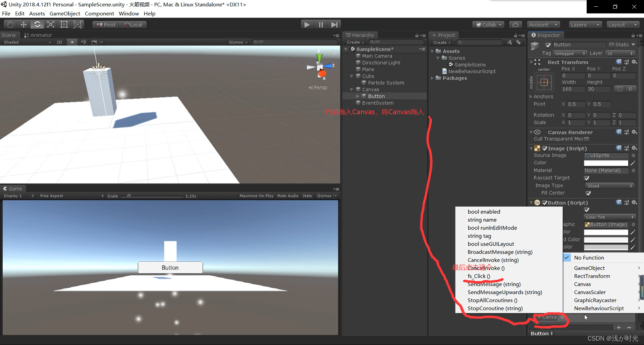
Task: Open Image (Script) gear settings
Action: [x=634, y=148]
